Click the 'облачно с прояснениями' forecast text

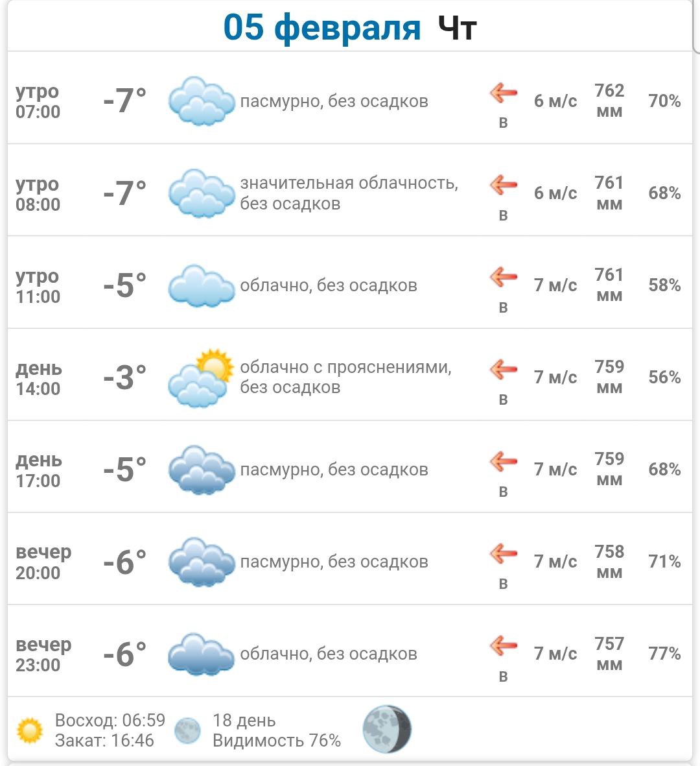point(345,367)
